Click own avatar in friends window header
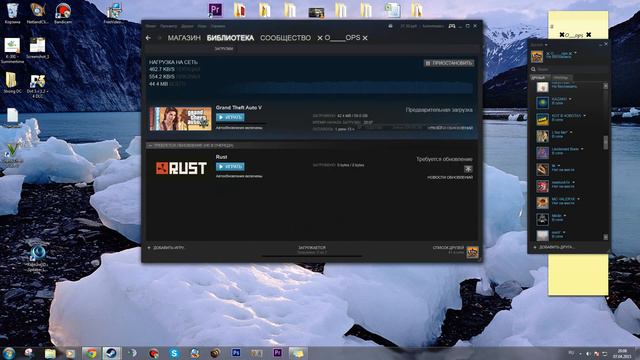 pos(537,56)
